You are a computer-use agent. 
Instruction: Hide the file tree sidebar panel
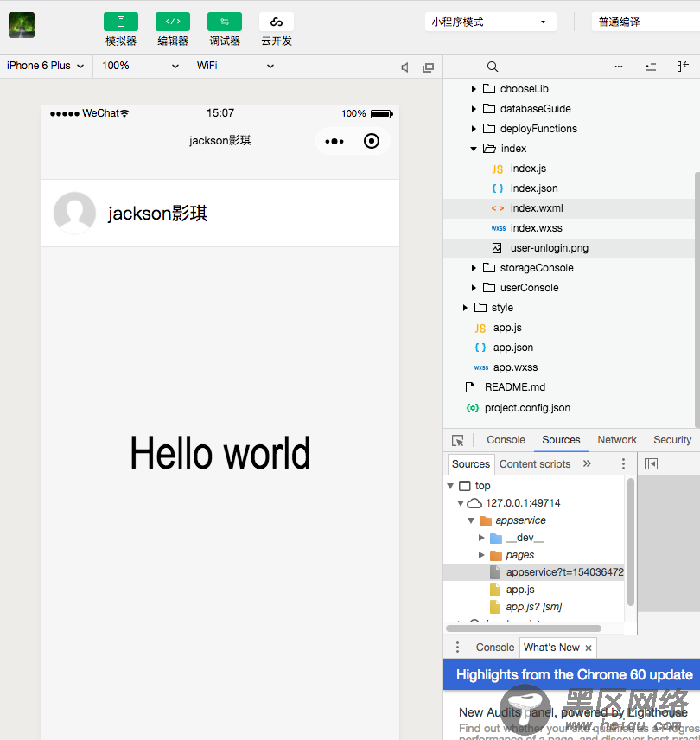click(683, 67)
